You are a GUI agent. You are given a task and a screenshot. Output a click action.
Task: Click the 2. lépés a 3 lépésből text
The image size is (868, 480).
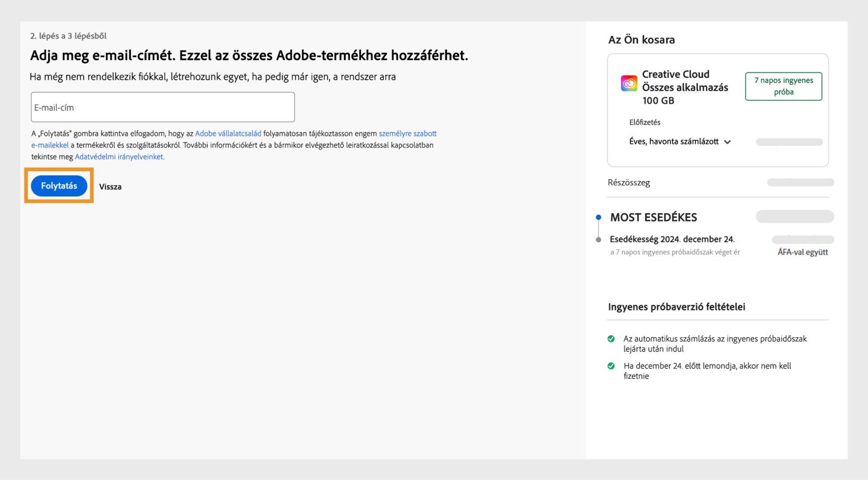click(68, 36)
